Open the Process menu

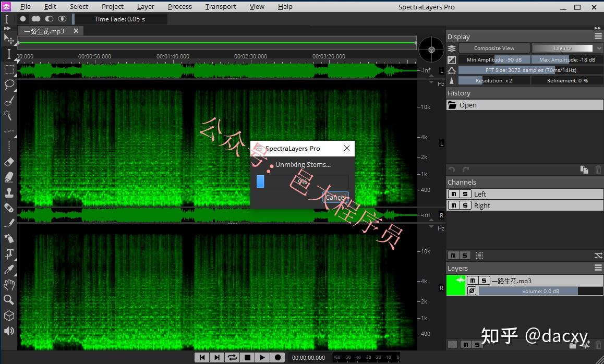click(x=180, y=7)
